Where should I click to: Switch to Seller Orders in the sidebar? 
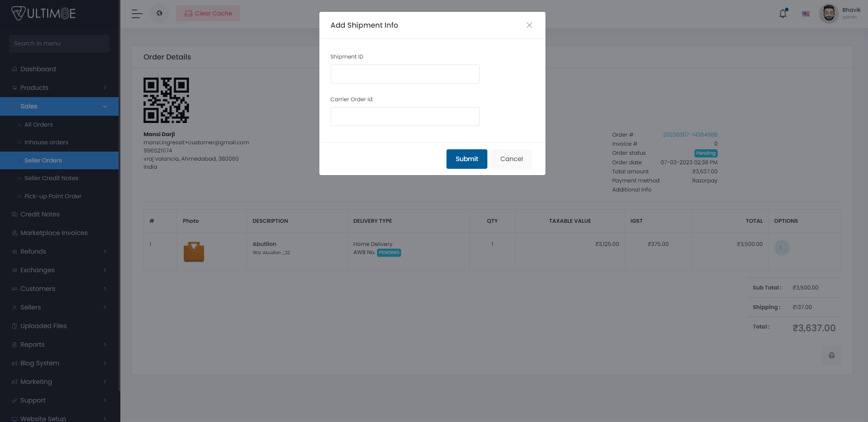[43, 160]
